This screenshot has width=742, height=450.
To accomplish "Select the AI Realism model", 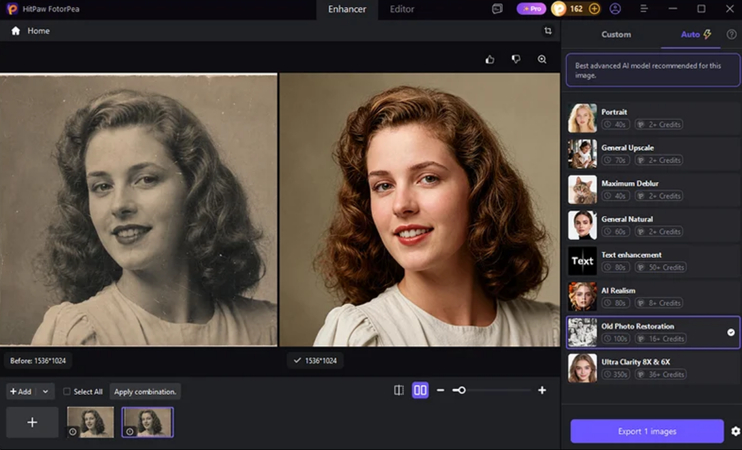I will [x=653, y=297].
